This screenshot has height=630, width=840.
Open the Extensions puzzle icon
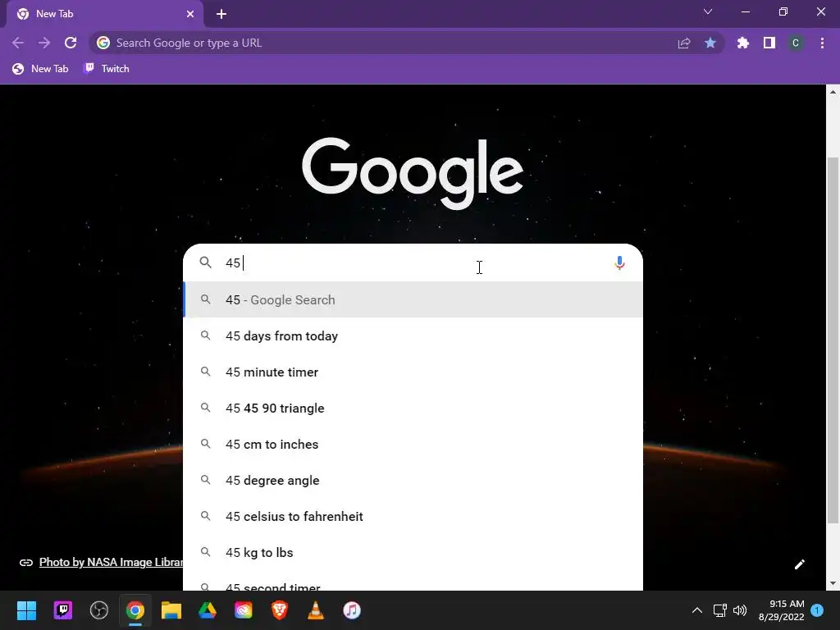click(x=743, y=43)
